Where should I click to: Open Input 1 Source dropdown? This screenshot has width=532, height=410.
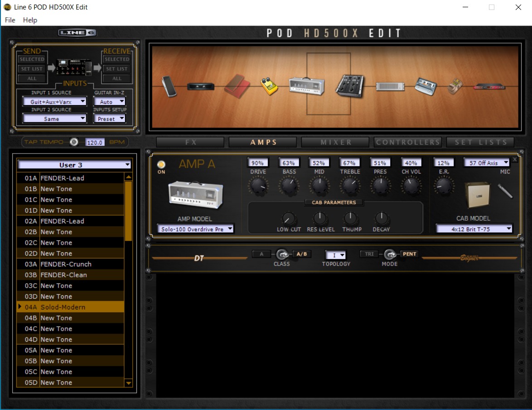click(x=54, y=101)
